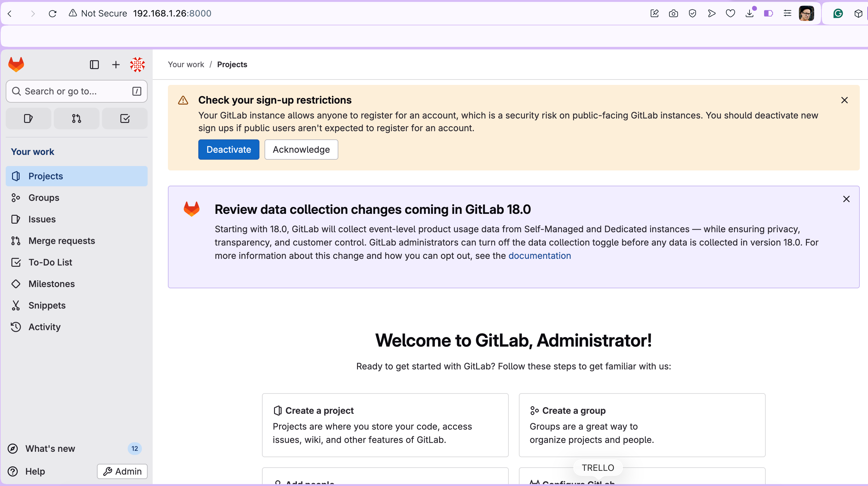868x486 pixels.
Task: Follow the documentation link
Action: click(x=539, y=256)
